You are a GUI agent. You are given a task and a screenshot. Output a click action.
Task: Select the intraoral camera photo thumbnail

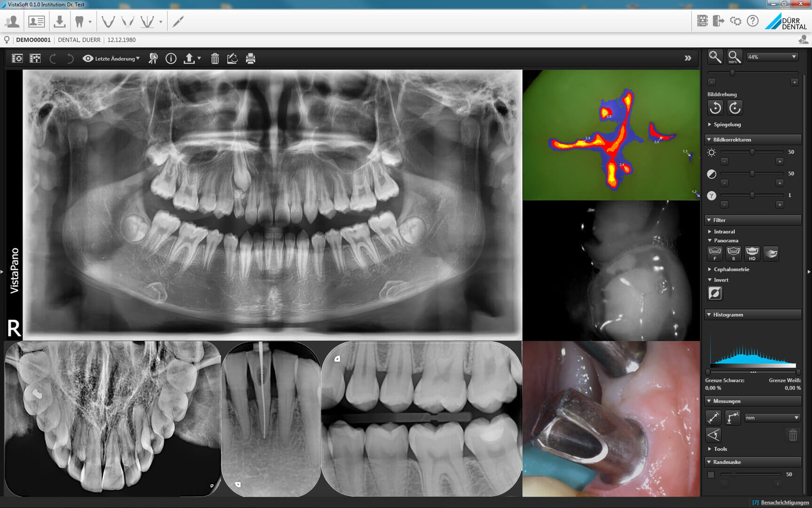click(611, 419)
